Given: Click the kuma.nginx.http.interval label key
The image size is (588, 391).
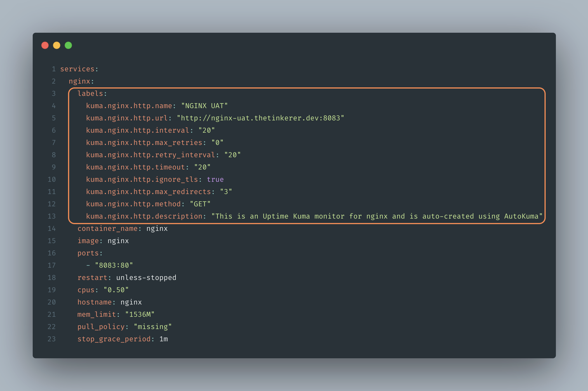Looking at the screenshot, I should pyautogui.click(x=138, y=130).
